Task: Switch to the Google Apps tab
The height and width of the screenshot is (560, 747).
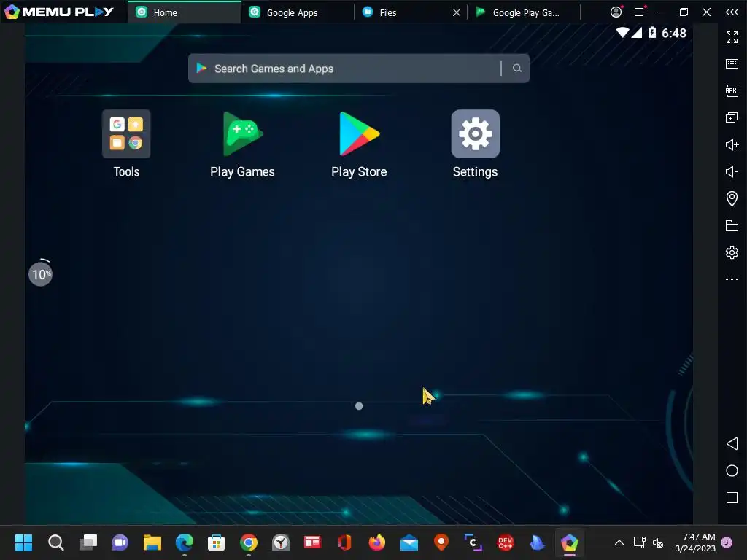Action: 298,12
